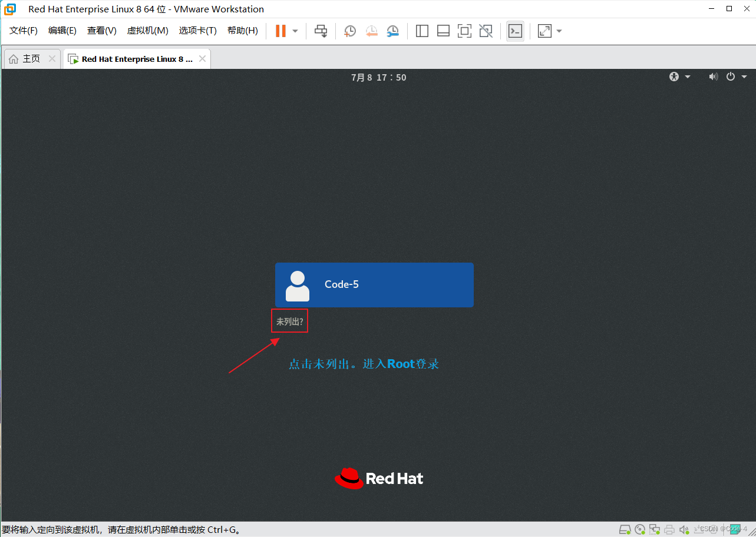756x537 pixels.
Task: Pause the virtual machine with the orange button
Action: 280,31
